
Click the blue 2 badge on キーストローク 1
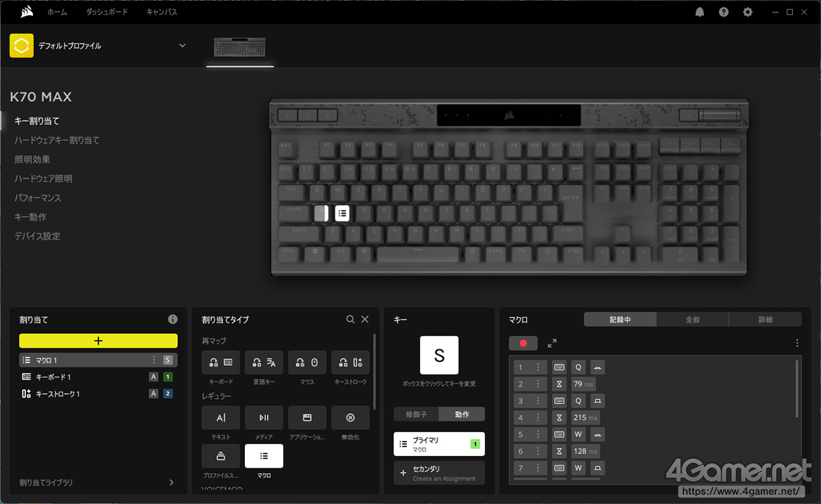pyautogui.click(x=168, y=394)
